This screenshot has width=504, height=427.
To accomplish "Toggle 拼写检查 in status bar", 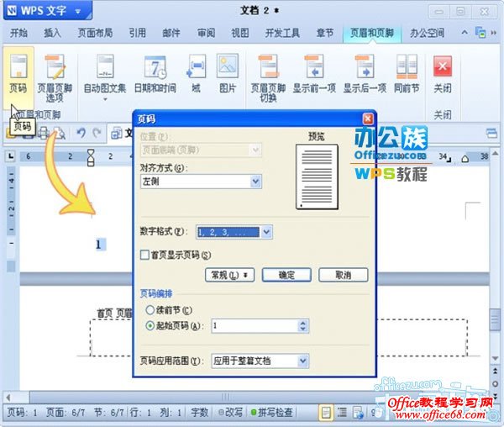I will click(271, 412).
